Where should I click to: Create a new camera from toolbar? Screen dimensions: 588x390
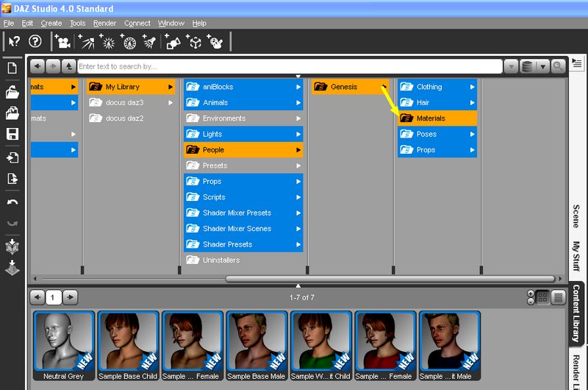click(62, 42)
